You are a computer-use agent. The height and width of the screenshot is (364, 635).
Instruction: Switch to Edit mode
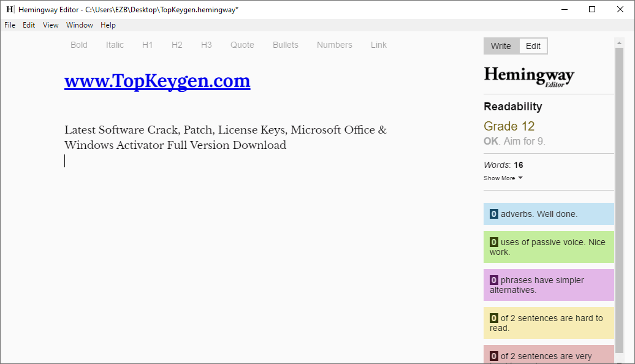coord(533,45)
